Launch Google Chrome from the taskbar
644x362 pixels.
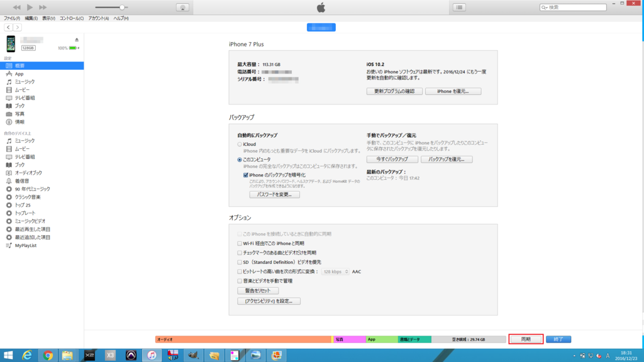click(x=48, y=356)
